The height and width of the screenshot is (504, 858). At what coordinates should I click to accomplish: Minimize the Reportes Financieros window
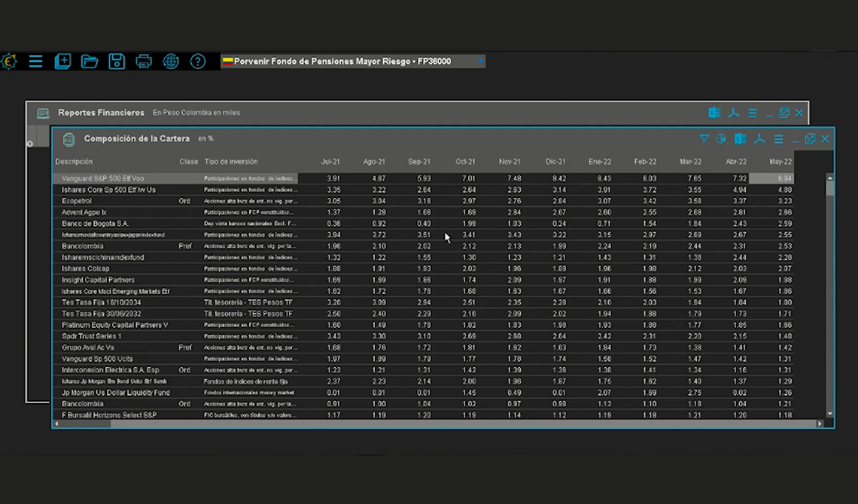pyautogui.click(x=769, y=115)
